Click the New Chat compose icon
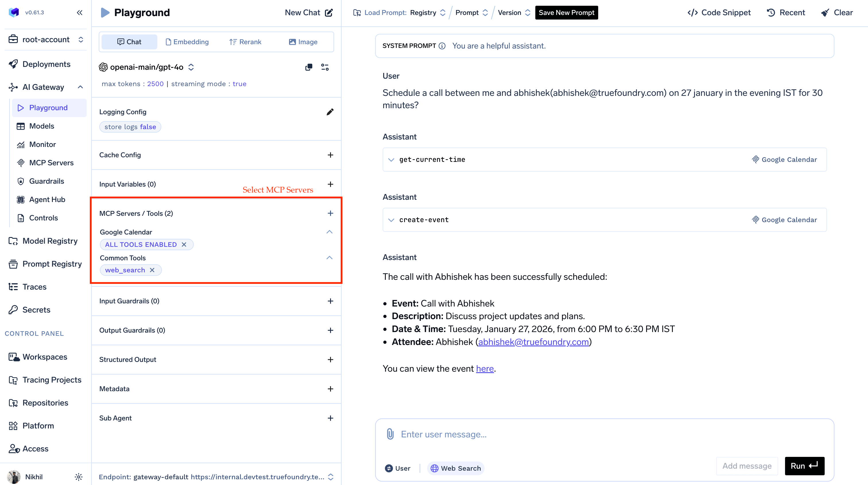This screenshot has width=868, height=485. 329,12
